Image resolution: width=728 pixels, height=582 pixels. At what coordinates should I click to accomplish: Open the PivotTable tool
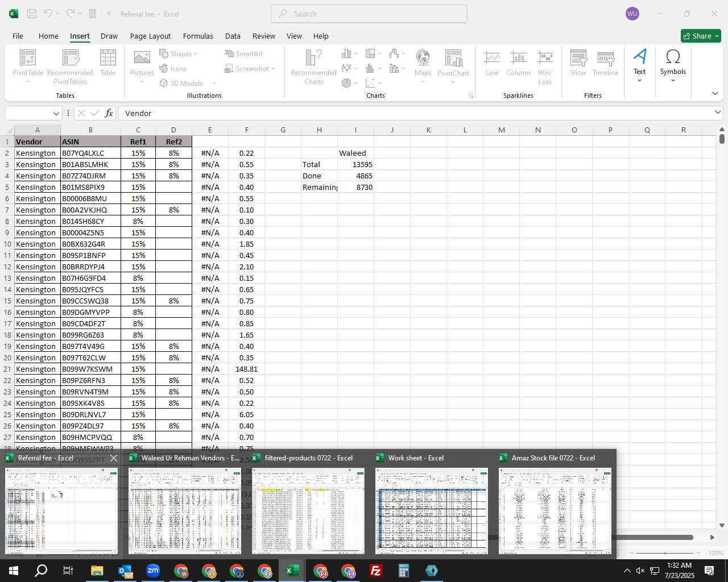[28, 66]
